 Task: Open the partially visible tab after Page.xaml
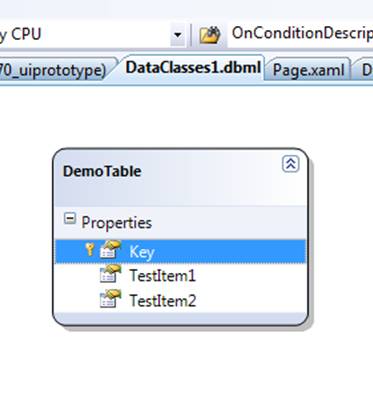[364, 70]
